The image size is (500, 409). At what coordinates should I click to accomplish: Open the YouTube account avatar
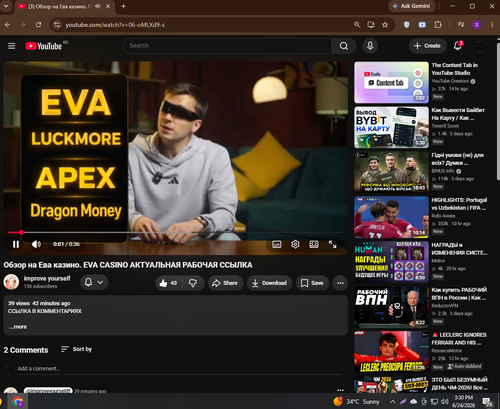click(x=480, y=46)
